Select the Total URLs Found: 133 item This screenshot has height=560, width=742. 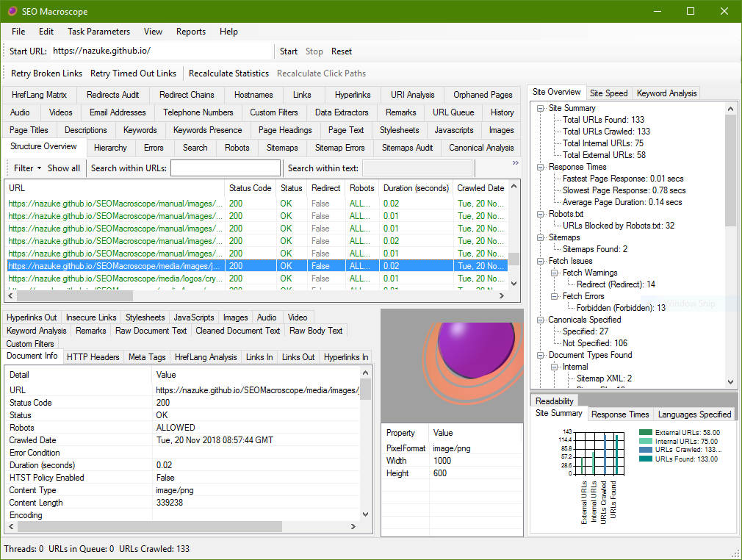[x=603, y=120]
